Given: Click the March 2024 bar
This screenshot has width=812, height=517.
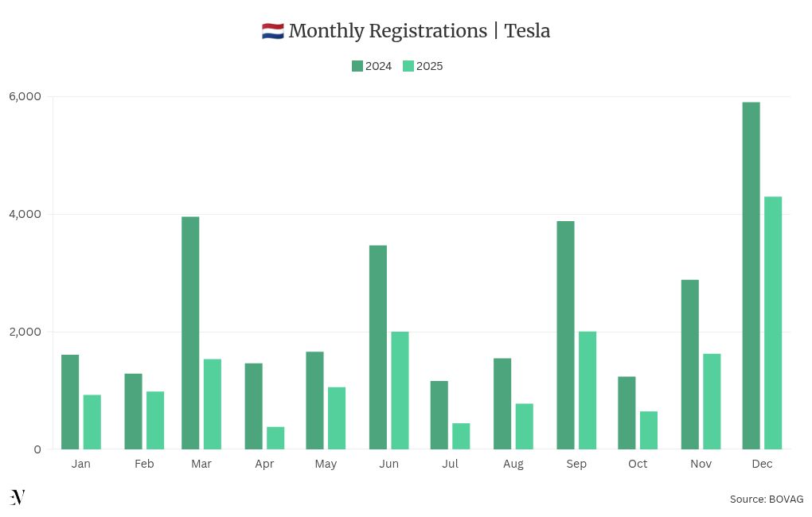Looking at the screenshot, I should (190, 332).
